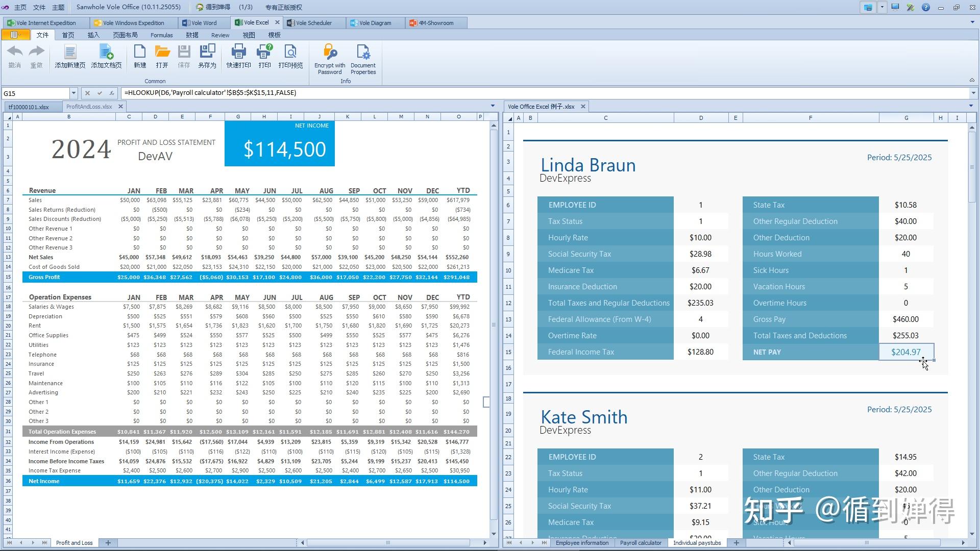Screen dimensions: 980x551
Task: Click the Encrypt with Password icon
Action: tap(329, 53)
